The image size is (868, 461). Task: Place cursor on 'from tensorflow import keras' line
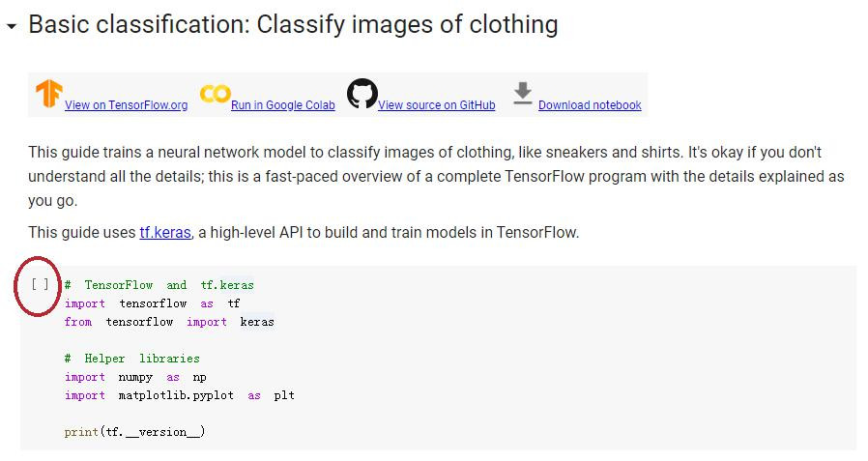[169, 322]
